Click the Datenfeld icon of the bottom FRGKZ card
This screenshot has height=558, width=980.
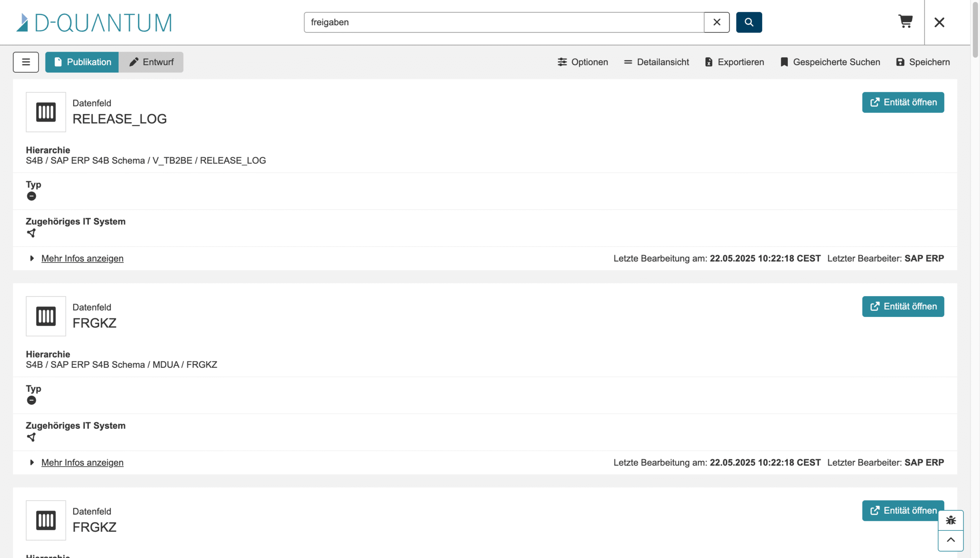(46, 520)
